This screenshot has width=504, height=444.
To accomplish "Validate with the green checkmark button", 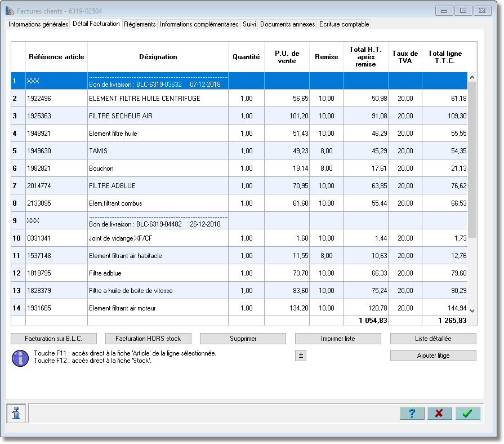I will (x=468, y=413).
